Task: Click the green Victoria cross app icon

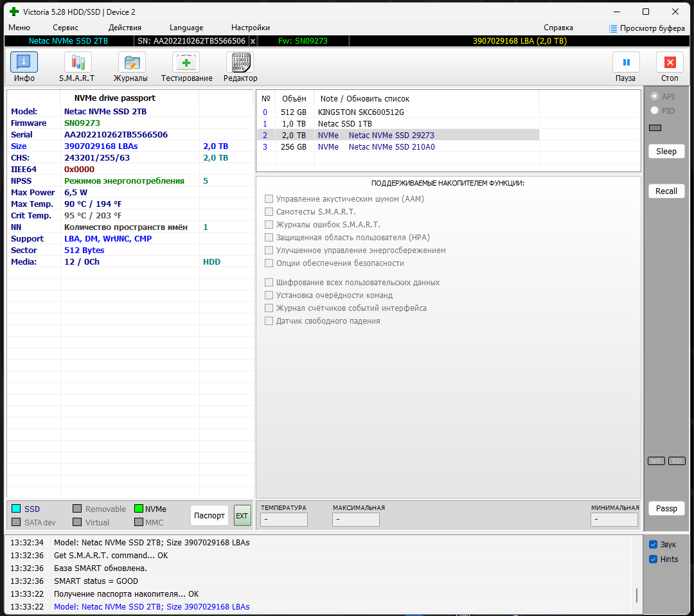Action: [14, 12]
